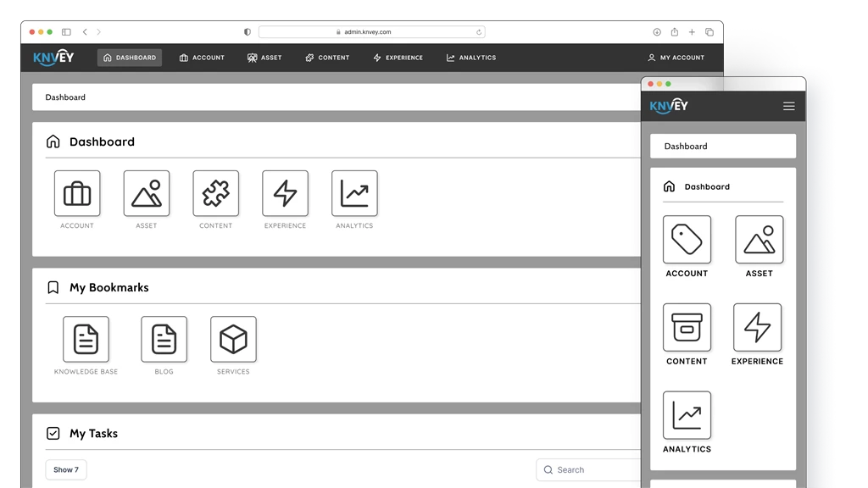Screen dimensions: 868x488
Task: Open the My Tasks checkbox header icon
Action: pyautogui.click(x=52, y=433)
